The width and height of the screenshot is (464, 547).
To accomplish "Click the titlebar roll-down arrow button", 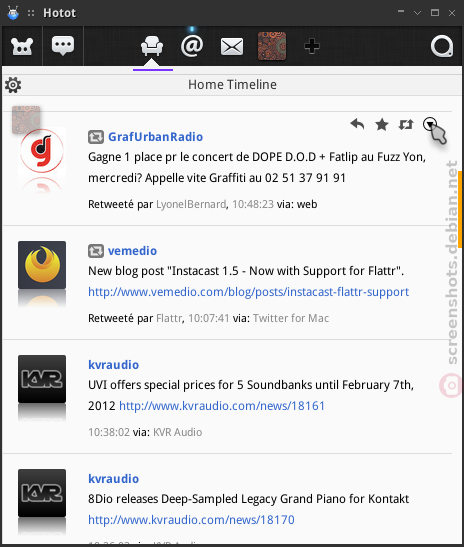I will [417, 13].
